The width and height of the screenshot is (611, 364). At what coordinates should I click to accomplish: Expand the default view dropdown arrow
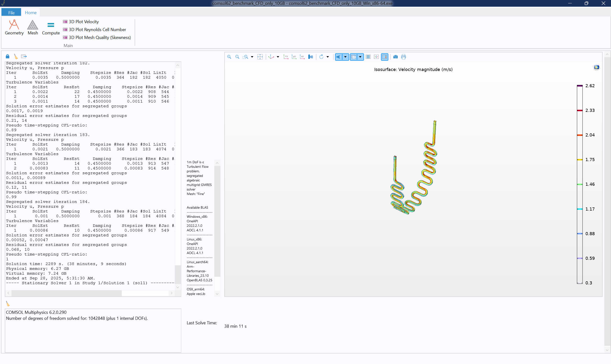278,57
